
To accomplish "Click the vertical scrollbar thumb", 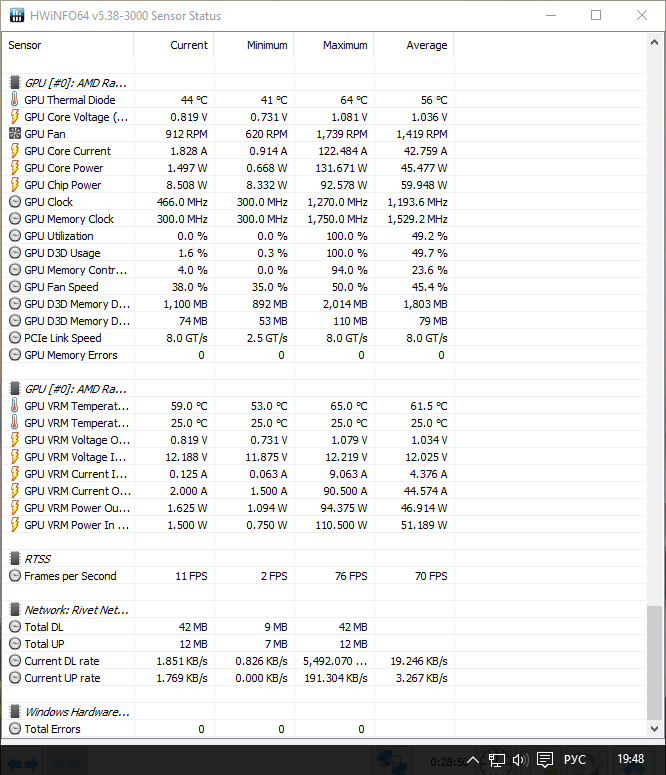I will click(x=654, y=662).
